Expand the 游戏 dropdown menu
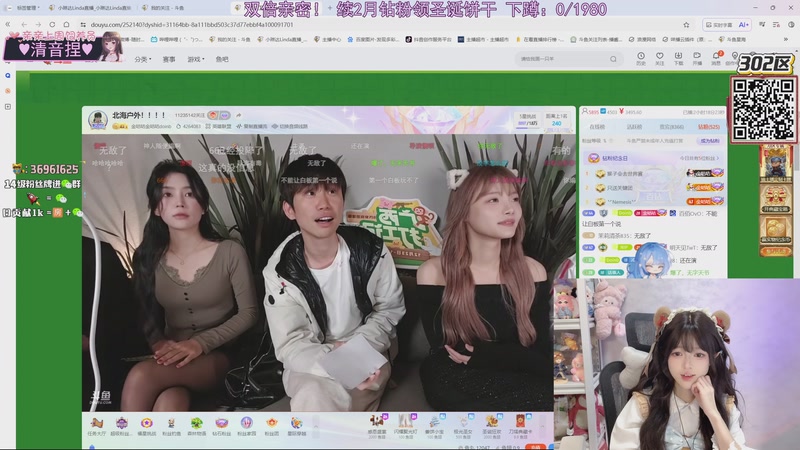 pos(196,59)
